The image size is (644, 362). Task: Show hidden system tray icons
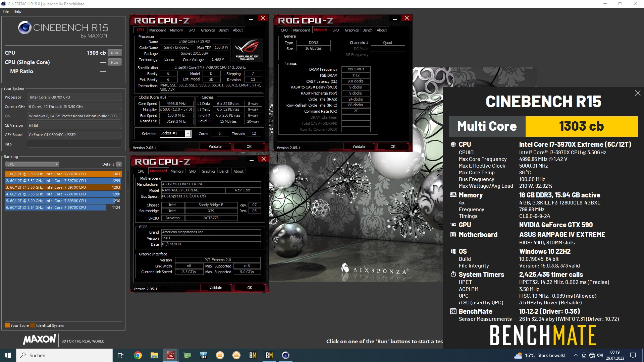(576, 355)
